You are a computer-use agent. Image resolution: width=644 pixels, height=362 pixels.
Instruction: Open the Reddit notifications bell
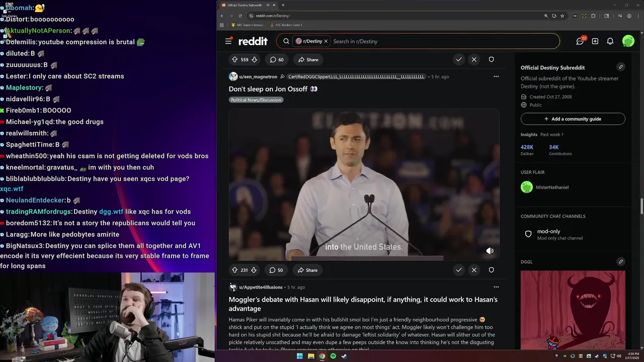tap(610, 41)
